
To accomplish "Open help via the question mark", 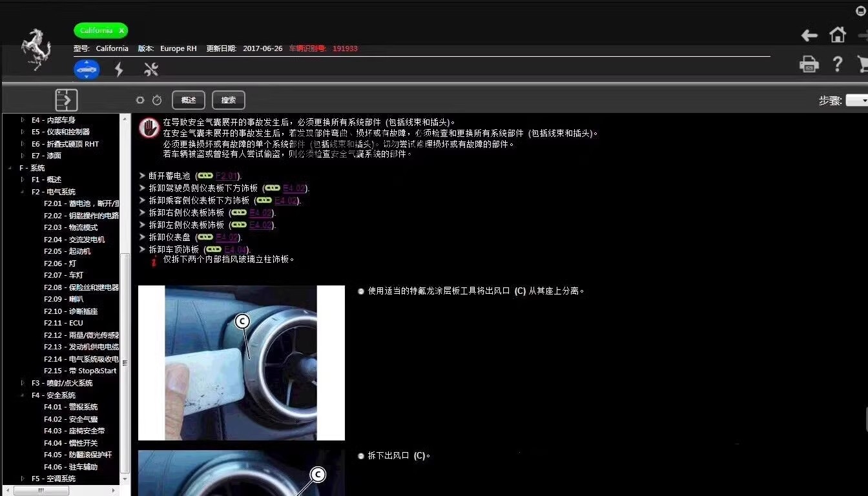I will (x=838, y=64).
